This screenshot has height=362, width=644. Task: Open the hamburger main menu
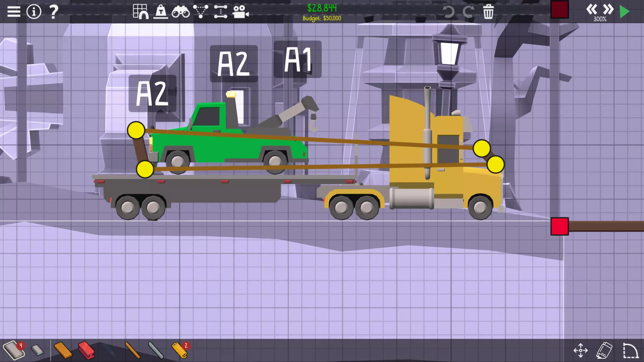(x=14, y=12)
